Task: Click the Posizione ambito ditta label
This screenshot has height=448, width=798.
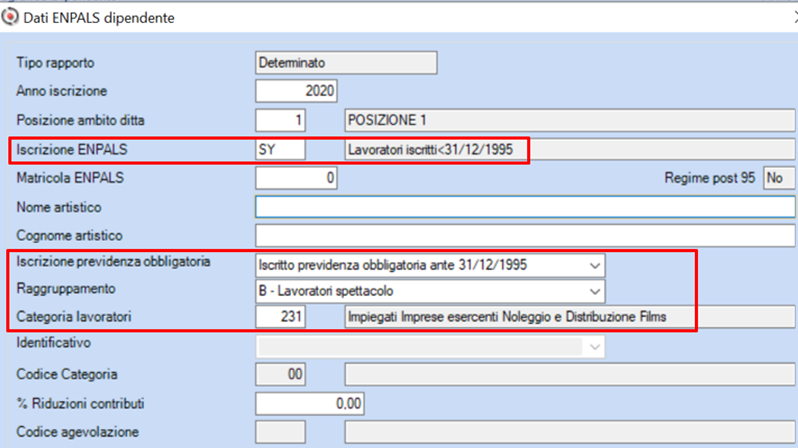Action: point(80,120)
